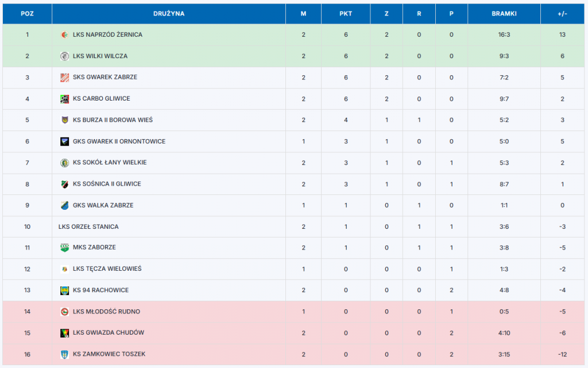Click the MKS Zaborze team logo
This screenshot has height=368, width=588.
click(x=65, y=248)
